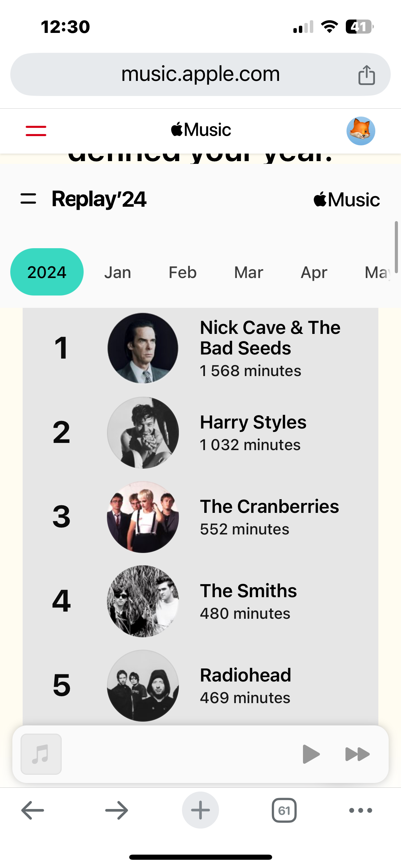The width and height of the screenshot is (401, 868).
Task: Go back with browser back arrow
Action: pos(33,810)
